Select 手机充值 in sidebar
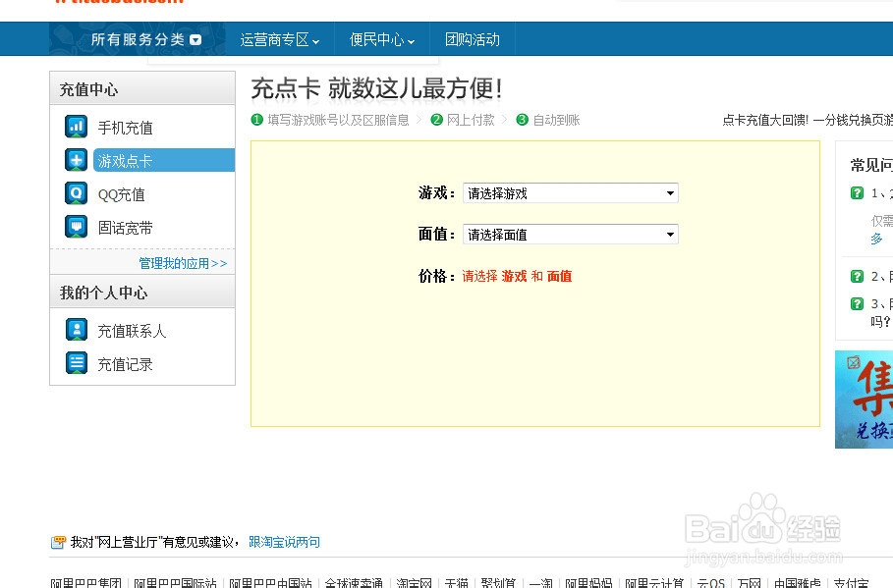 (126, 128)
